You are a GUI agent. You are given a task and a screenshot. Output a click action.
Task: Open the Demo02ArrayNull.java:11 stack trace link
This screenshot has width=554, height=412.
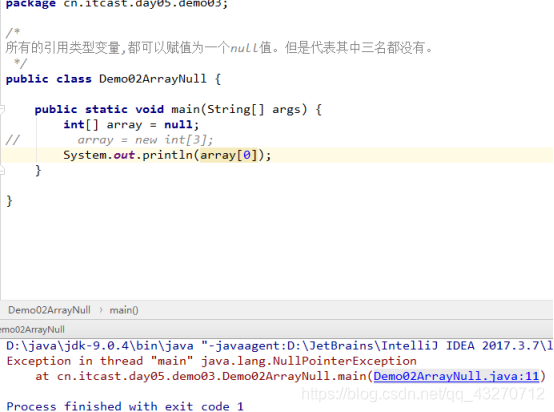click(x=456, y=376)
